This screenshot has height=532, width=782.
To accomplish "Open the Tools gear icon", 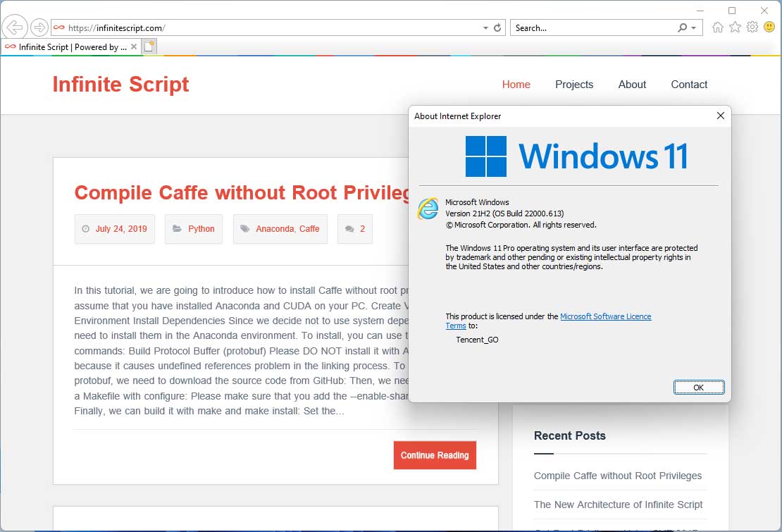I will (x=752, y=27).
